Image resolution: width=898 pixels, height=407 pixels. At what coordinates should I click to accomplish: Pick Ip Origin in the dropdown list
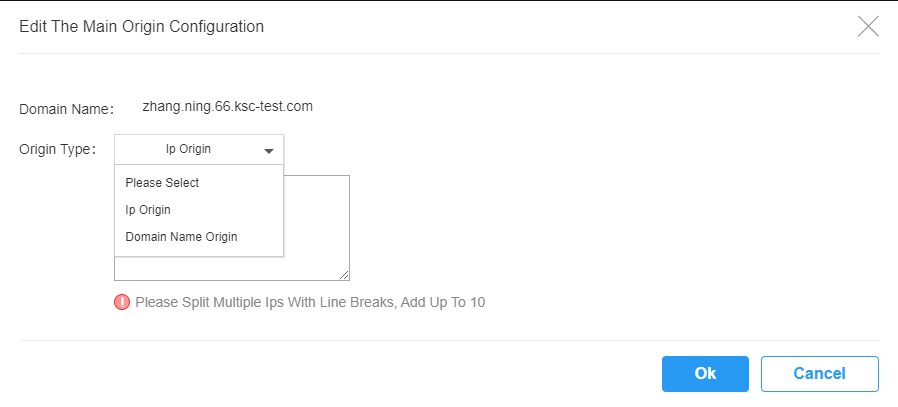(x=148, y=210)
